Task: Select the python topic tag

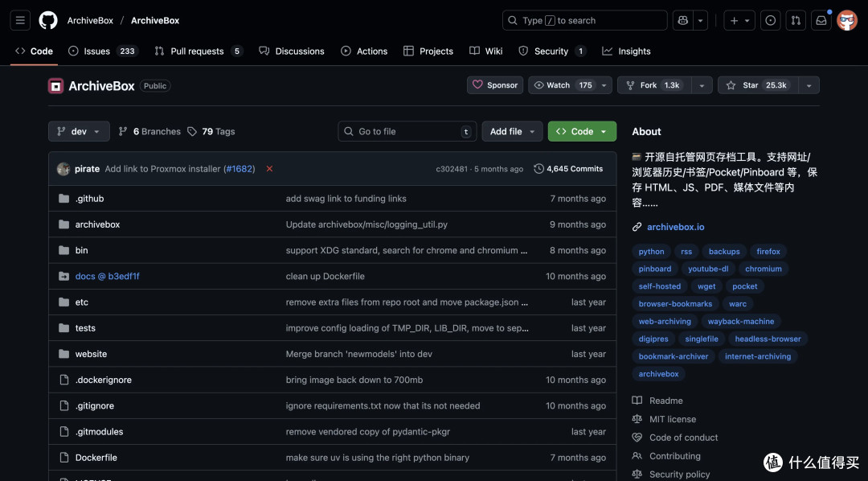Action: point(651,251)
